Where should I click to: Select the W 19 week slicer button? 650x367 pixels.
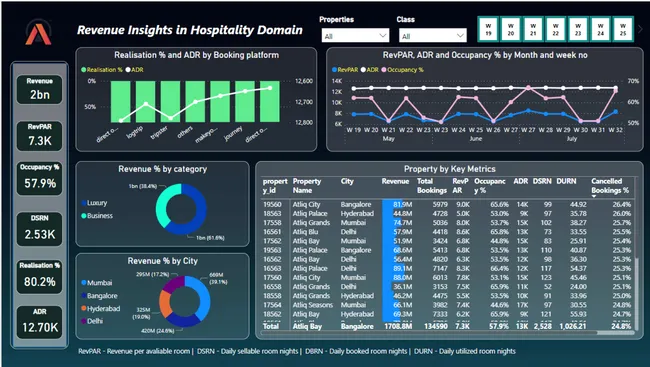tap(488, 29)
